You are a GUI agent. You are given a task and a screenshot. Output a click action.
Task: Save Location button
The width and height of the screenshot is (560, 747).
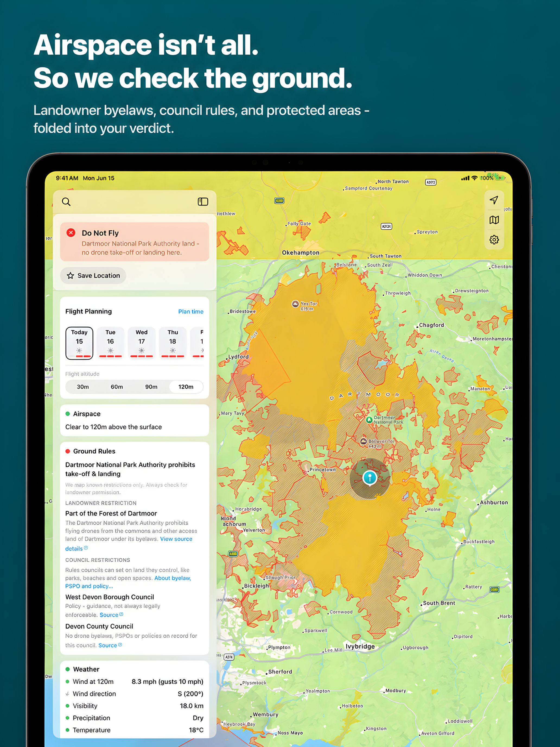coord(93,276)
